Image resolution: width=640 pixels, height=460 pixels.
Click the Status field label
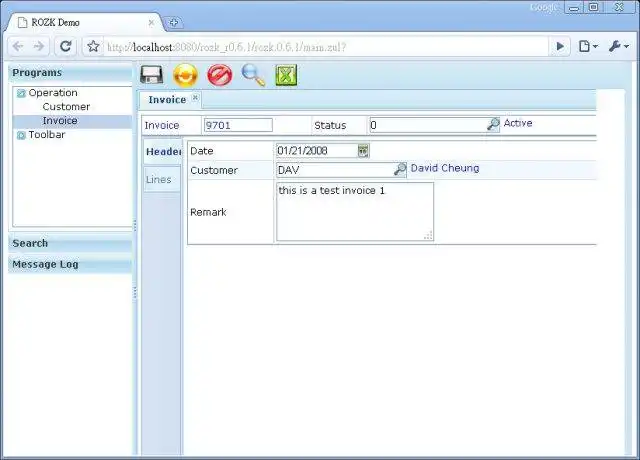(330, 125)
